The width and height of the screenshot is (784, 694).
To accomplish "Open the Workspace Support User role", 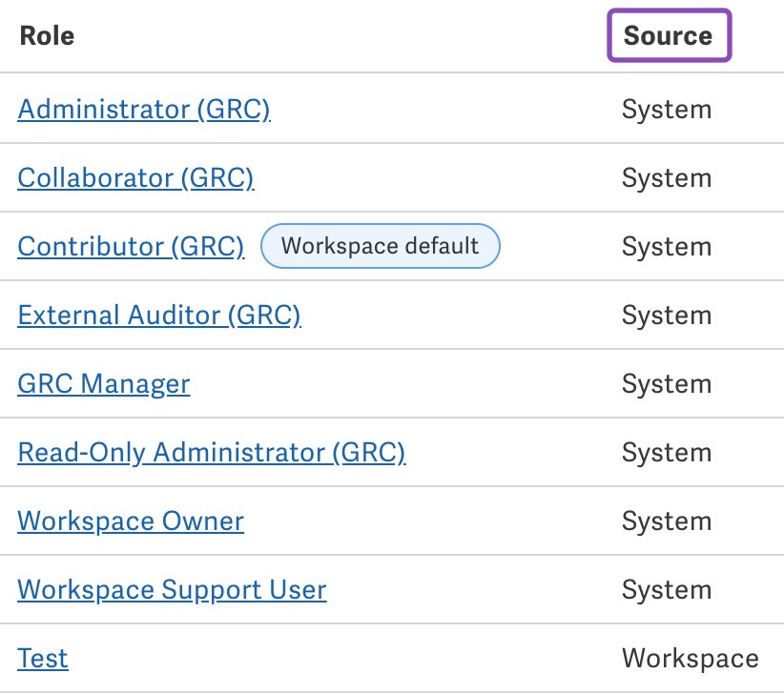I will 172,589.
